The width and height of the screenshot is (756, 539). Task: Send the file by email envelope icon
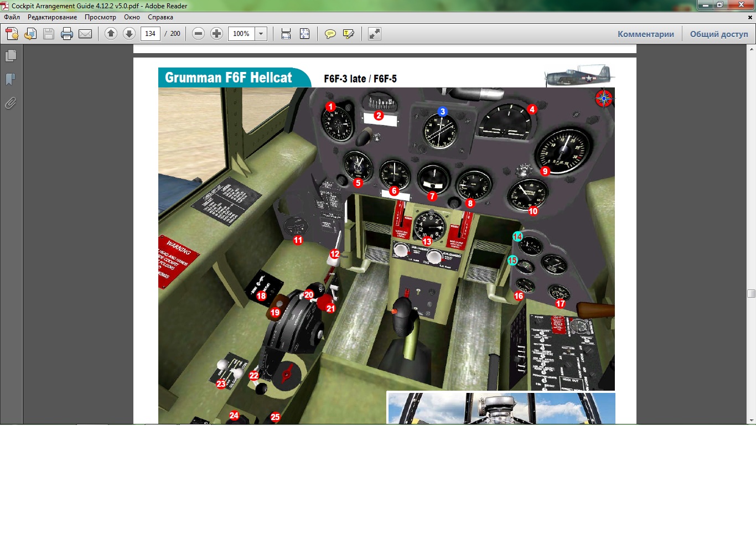point(85,34)
